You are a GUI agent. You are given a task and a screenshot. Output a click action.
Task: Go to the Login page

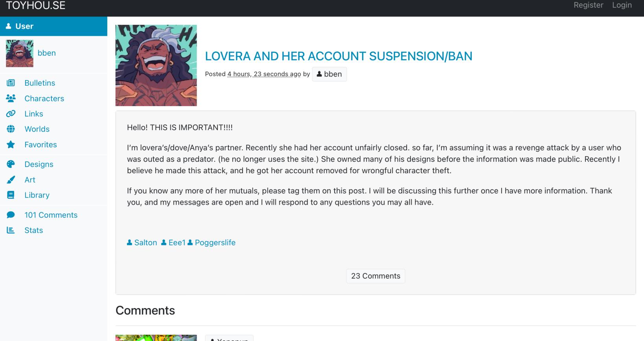(x=622, y=5)
